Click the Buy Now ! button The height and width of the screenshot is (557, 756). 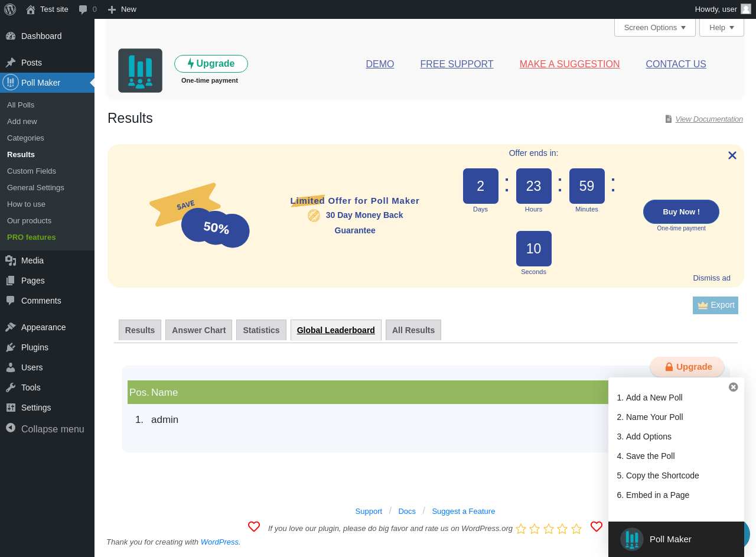tap(681, 211)
